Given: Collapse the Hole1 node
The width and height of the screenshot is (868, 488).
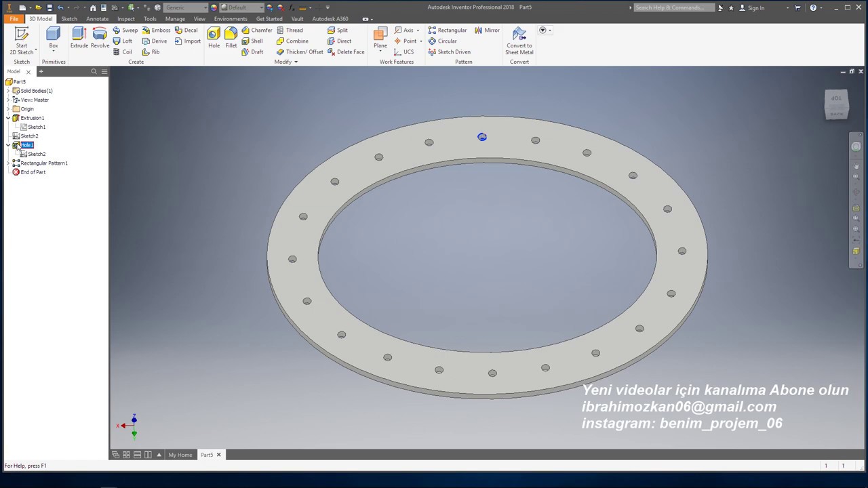Looking at the screenshot, I should pyautogui.click(x=8, y=145).
